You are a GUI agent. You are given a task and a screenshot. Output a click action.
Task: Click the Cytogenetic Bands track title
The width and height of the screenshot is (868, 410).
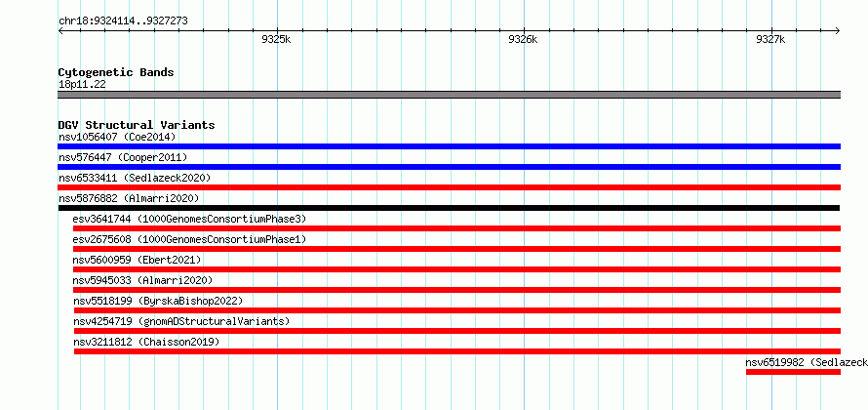click(116, 72)
